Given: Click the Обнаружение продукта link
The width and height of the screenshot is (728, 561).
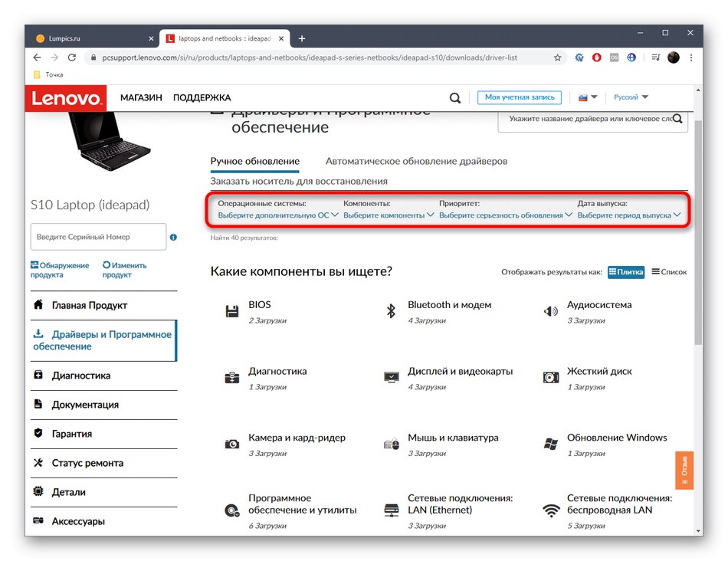Looking at the screenshot, I should pos(60,271).
